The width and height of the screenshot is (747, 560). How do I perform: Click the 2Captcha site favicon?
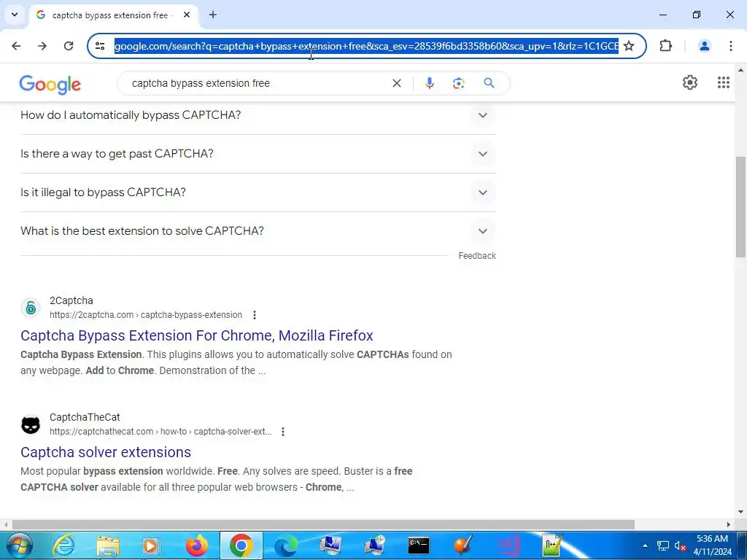(x=31, y=308)
